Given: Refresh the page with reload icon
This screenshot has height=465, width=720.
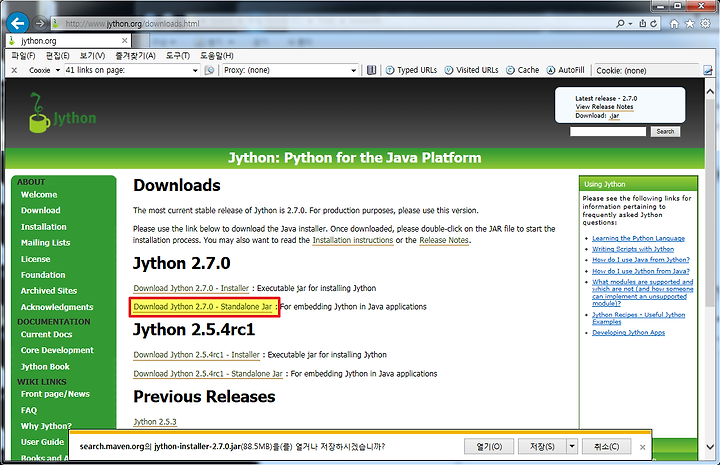Looking at the screenshot, I should tap(653, 23).
